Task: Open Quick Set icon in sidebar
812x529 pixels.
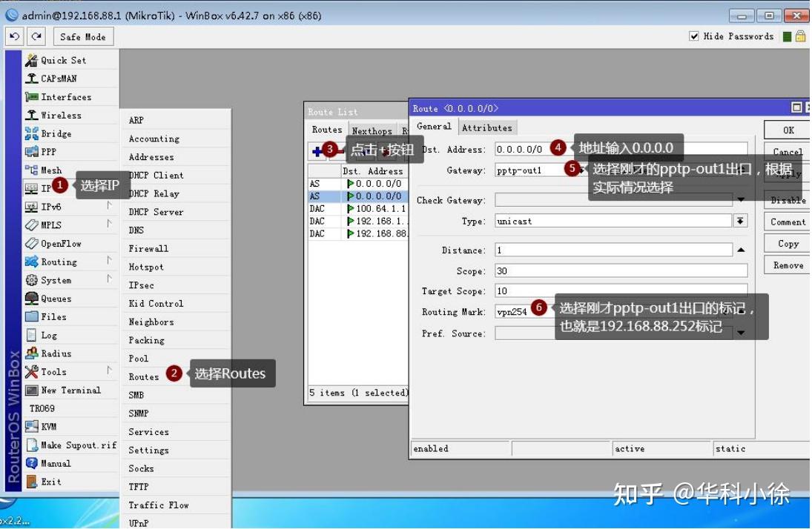Action: point(32,60)
